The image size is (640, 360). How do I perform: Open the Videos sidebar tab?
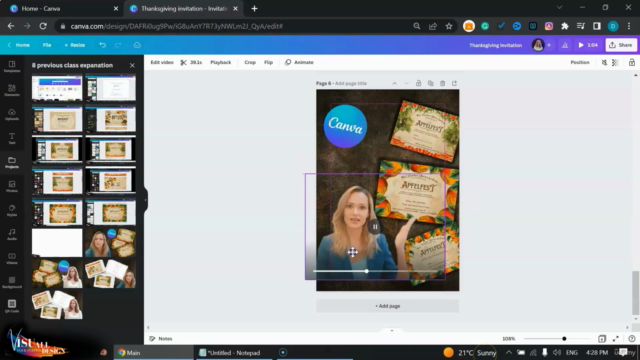tap(12, 259)
